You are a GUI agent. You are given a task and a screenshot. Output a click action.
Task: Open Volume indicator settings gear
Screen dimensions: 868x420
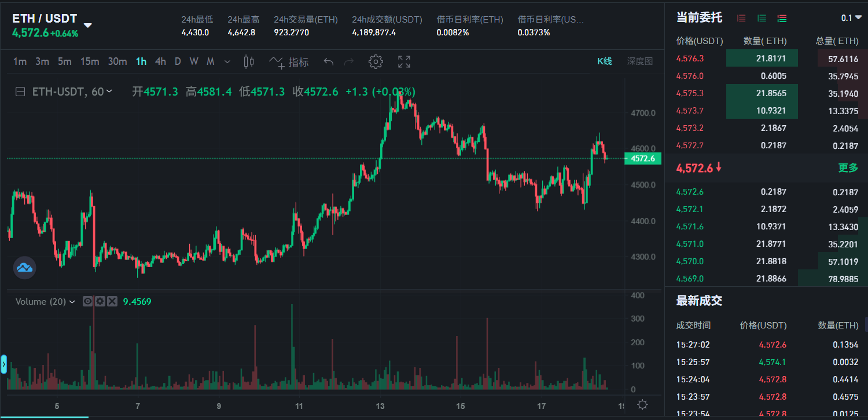(100, 301)
